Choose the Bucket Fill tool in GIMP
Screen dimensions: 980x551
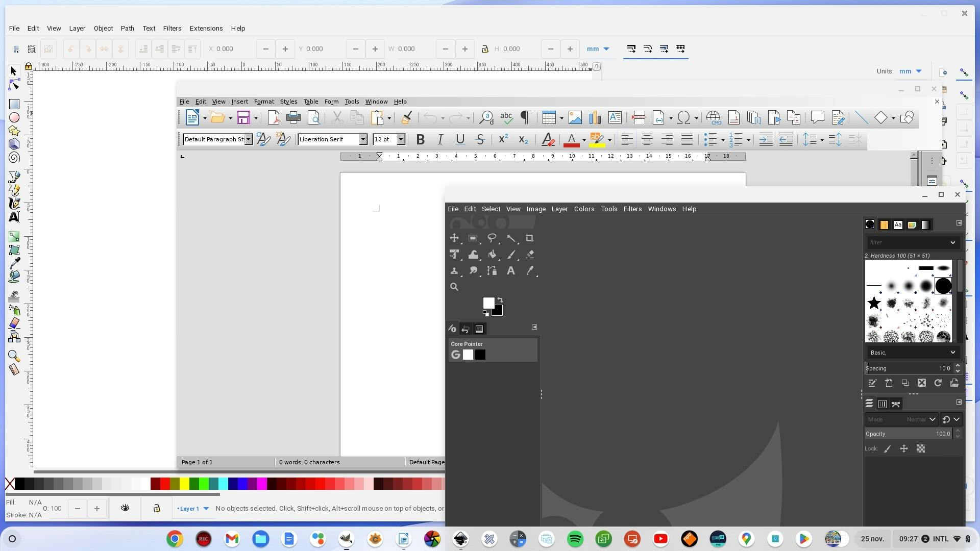tap(492, 255)
